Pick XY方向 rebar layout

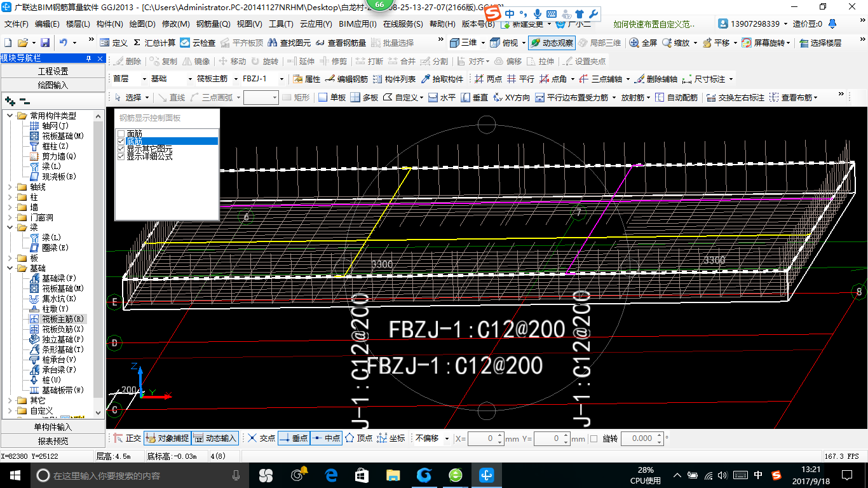[512, 97]
